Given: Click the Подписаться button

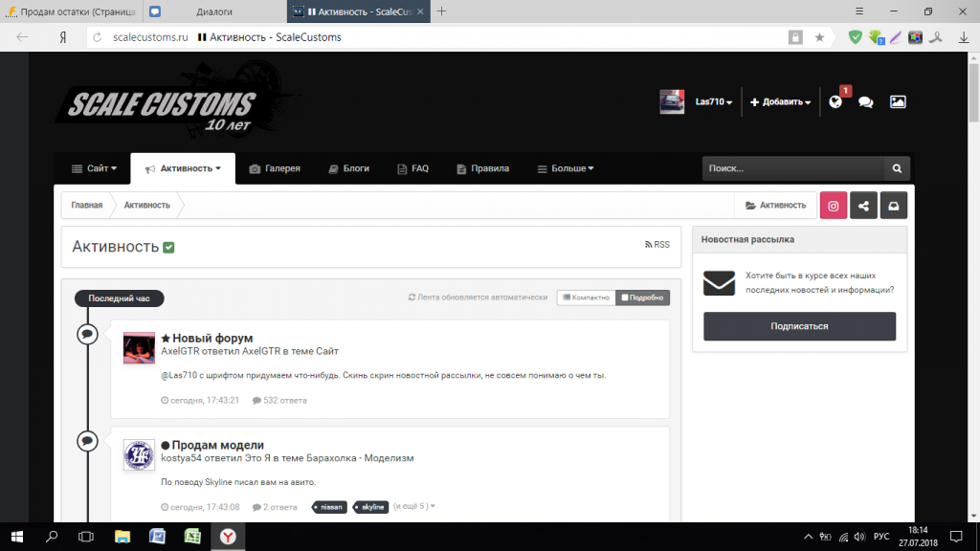Looking at the screenshot, I should click(x=799, y=326).
